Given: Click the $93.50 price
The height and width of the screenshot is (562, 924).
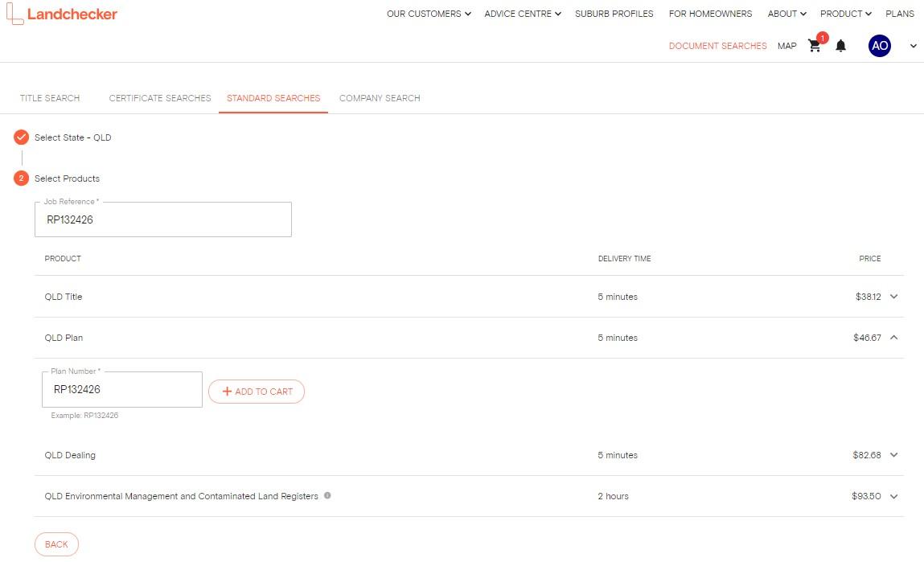Looking at the screenshot, I should tap(866, 496).
